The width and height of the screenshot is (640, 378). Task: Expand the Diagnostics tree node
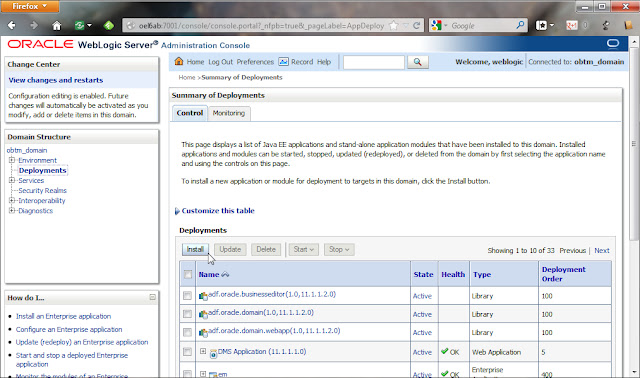(x=12, y=211)
